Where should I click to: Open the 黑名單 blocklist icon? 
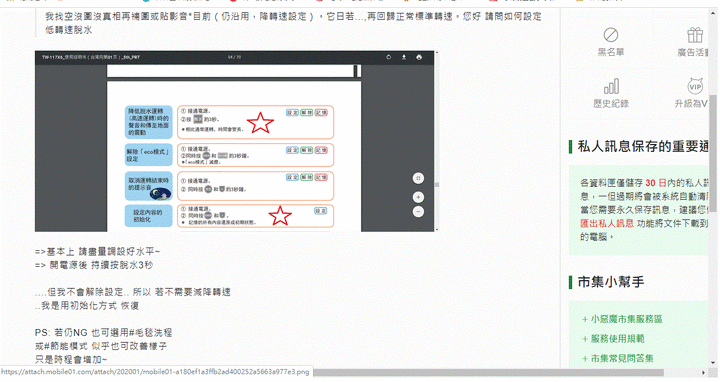pos(610,35)
